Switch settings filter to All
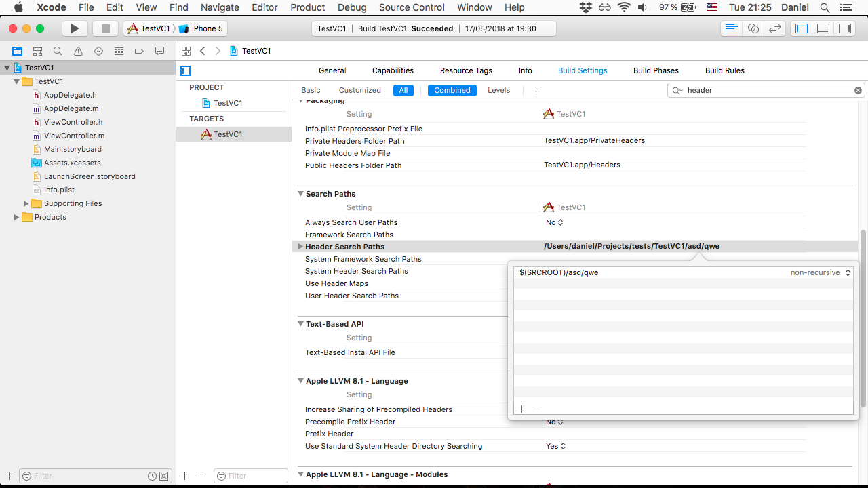Image resolution: width=868 pixels, height=488 pixels. (x=403, y=90)
